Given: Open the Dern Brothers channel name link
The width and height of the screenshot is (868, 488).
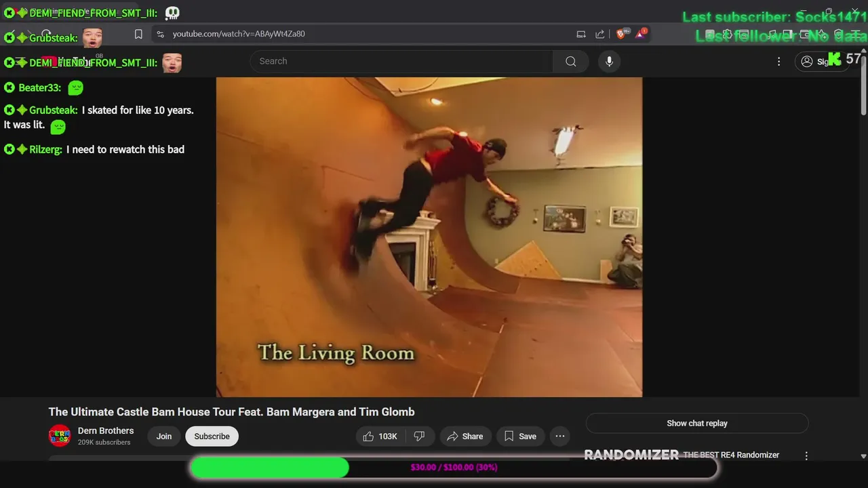Looking at the screenshot, I should tap(106, 430).
